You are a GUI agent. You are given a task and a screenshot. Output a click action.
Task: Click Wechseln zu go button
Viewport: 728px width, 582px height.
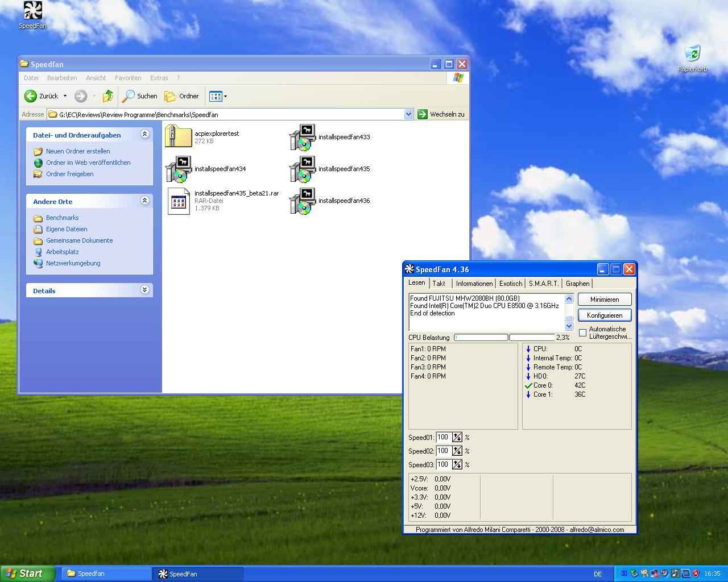coord(441,114)
